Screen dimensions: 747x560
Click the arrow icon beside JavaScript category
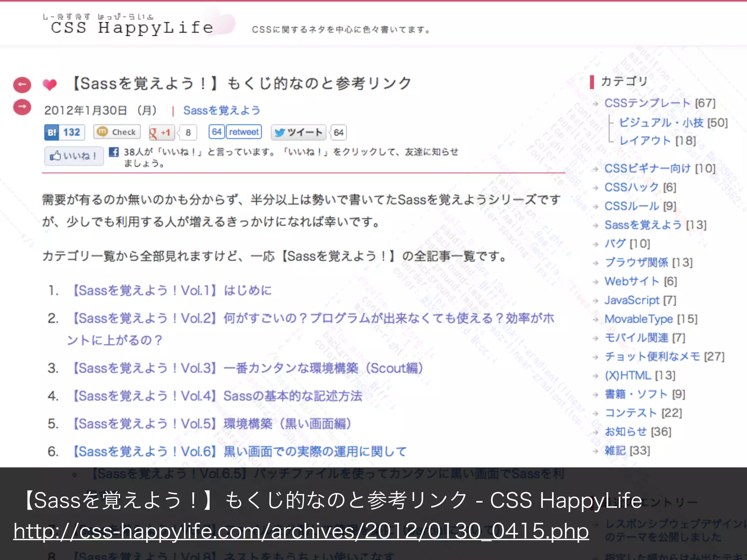tap(596, 301)
